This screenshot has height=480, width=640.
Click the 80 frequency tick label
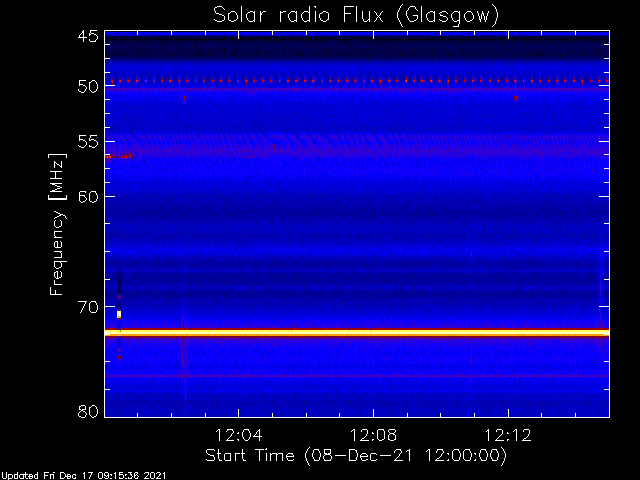88,411
